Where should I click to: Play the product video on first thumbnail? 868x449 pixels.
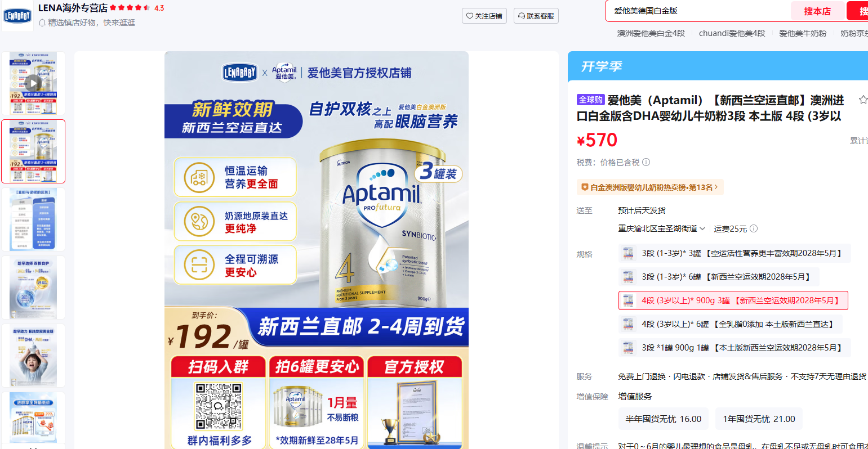click(33, 83)
